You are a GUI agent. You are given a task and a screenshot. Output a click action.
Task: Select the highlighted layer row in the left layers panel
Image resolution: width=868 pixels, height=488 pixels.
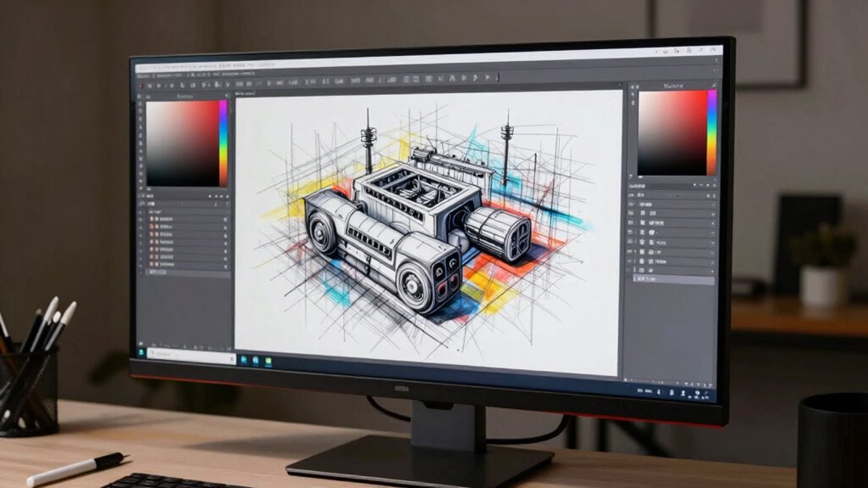(187, 272)
